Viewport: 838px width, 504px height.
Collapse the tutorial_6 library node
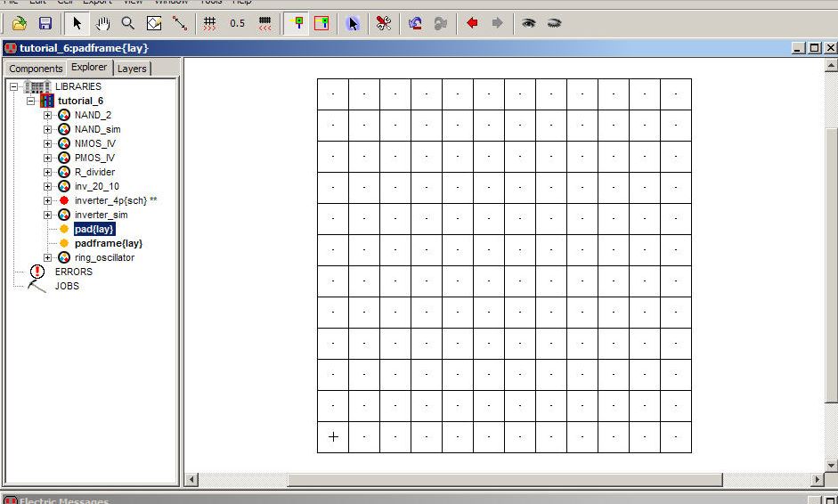(31, 101)
